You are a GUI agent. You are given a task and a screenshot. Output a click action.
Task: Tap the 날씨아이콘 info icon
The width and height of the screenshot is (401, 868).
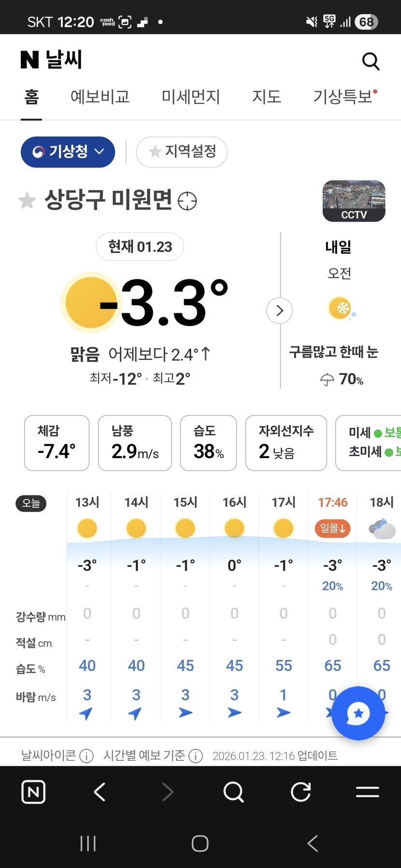(86, 756)
